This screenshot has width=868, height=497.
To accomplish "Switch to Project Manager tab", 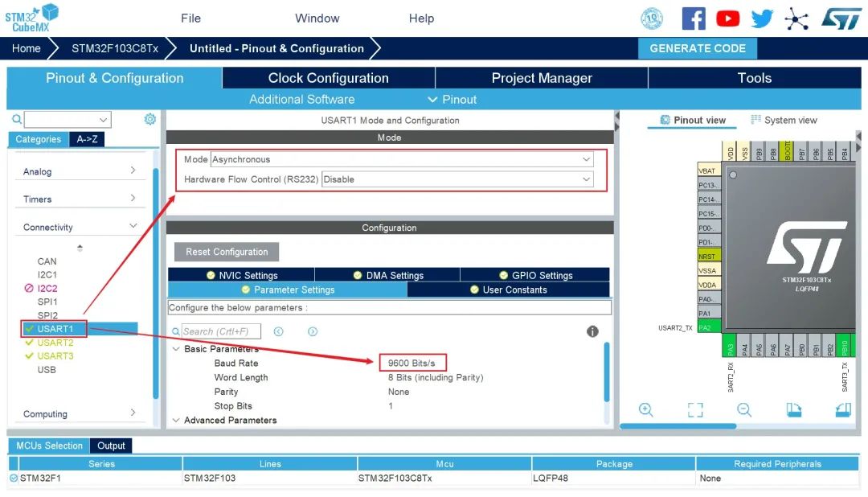I will (x=542, y=78).
